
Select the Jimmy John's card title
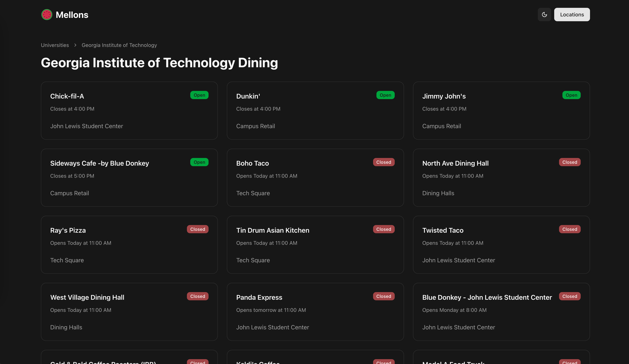tap(444, 96)
